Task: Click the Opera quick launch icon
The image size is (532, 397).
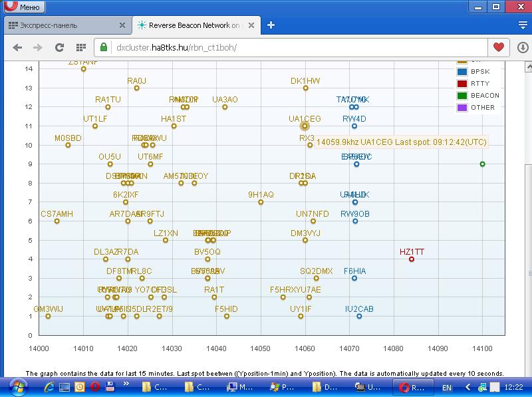Action: tap(95, 387)
